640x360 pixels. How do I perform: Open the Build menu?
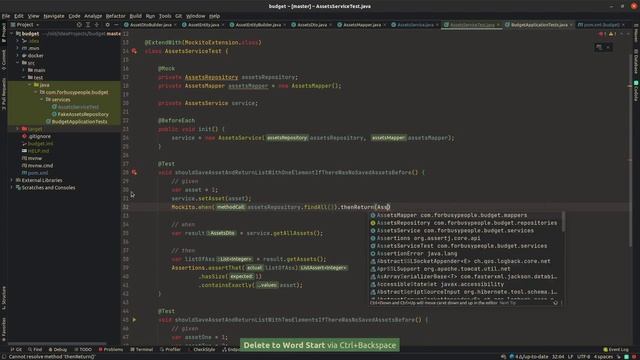(136, 16)
